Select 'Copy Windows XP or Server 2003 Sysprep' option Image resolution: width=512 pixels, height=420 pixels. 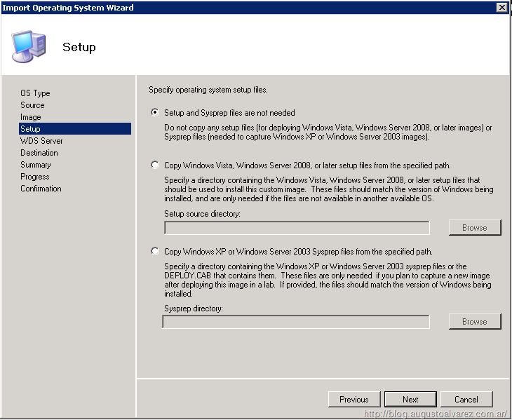(155, 251)
